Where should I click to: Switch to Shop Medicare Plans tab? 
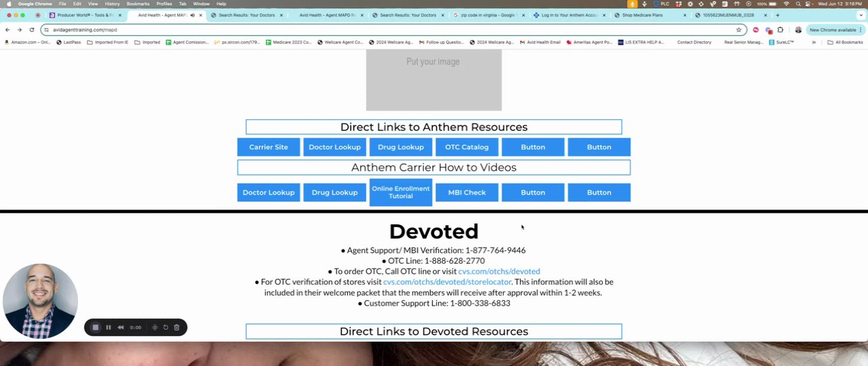(x=650, y=15)
